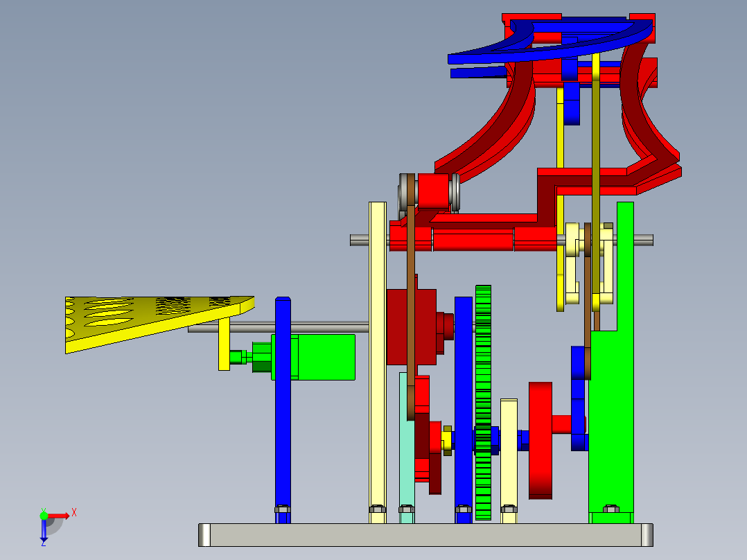Select the gray base plate of the assembly
Screen dimensions: 747x560
click(425, 535)
